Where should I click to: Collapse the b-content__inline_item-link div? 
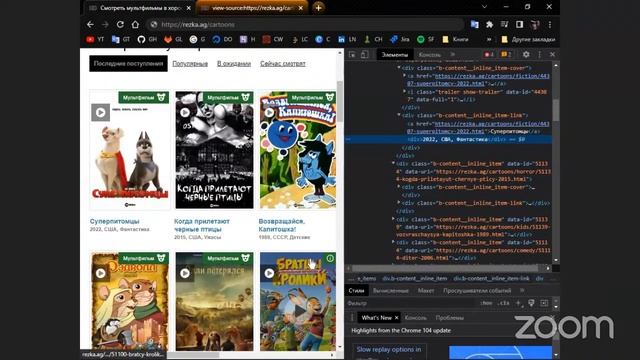[399, 116]
